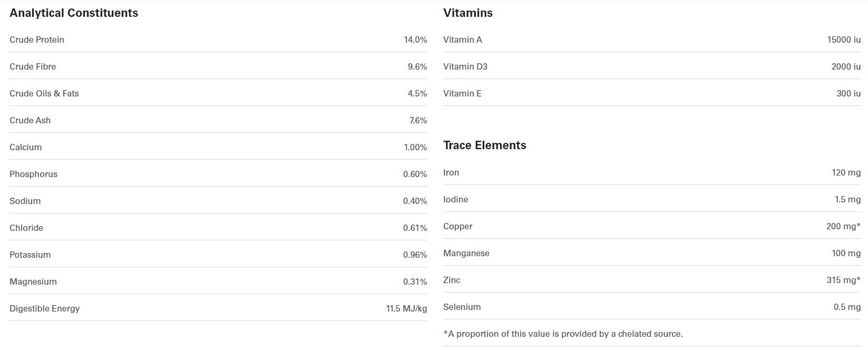Click the Copper 200 mg* value
This screenshot has width=868, height=350.
click(843, 227)
